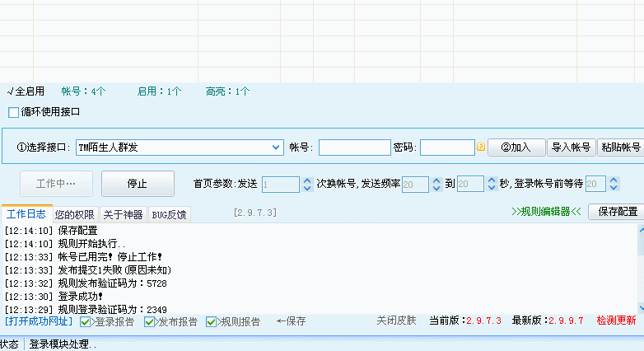Enable the 循环使用接口 checkbox
Image resolution: width=644 pixels, height=351 pixels.
[x=13, y=112]
